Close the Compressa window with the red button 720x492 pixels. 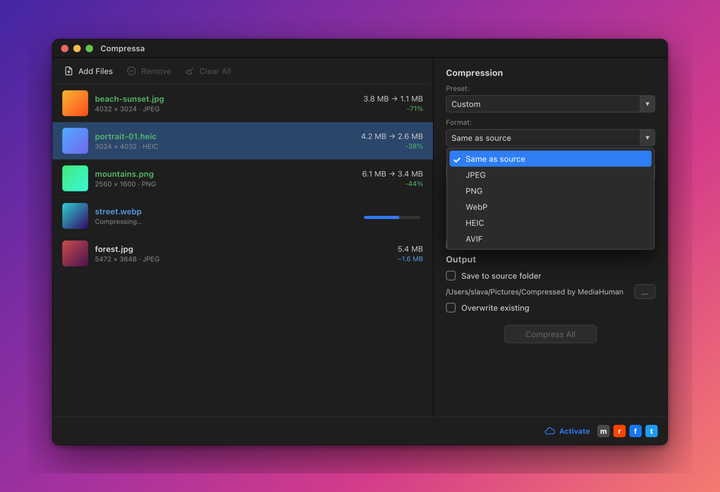[65, 48]
